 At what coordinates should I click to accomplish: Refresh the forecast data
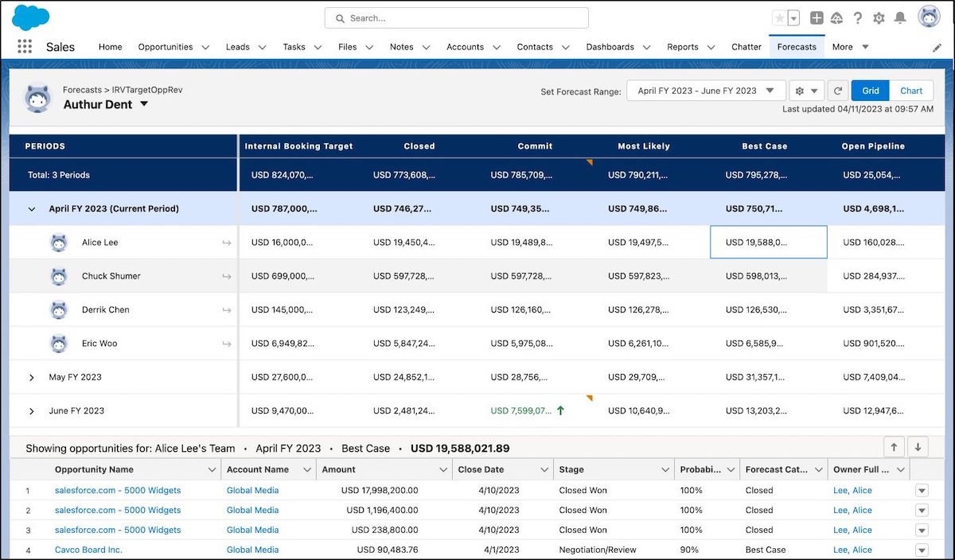[x=837, y=91]
